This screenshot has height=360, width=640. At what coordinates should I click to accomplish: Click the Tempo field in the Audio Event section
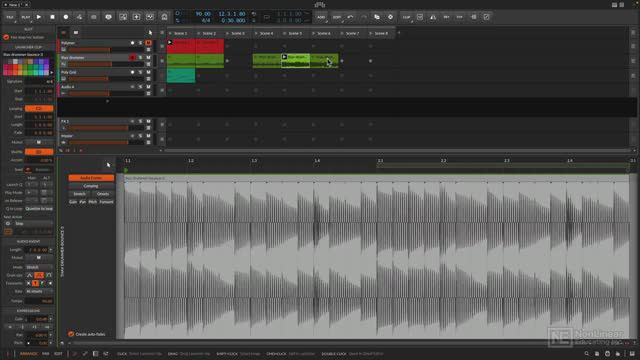39,301
